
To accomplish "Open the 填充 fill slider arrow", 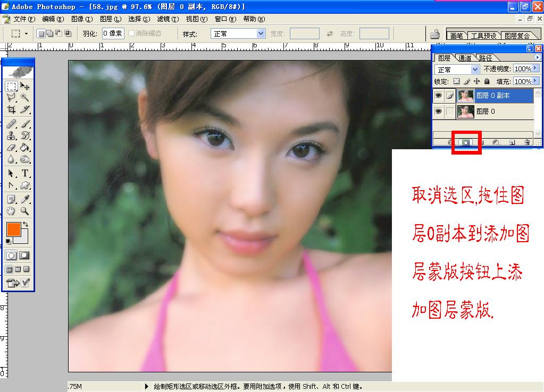I will click(x=536, y=81).
